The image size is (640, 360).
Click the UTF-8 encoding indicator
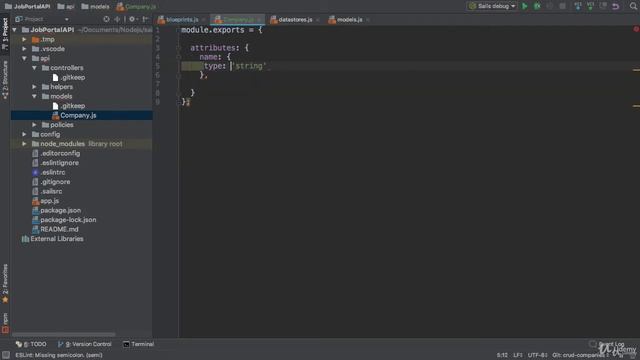click(x=537, y=355)
